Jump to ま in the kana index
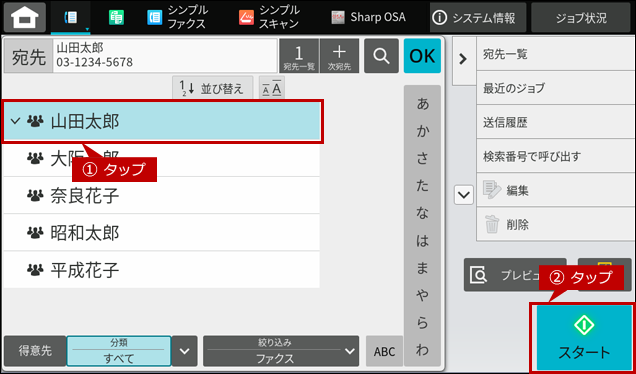 pyautogui.click(x=422, y=268)
